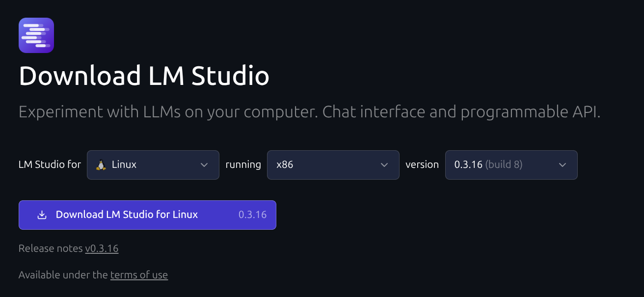This screenshot has height=297, width=644.
Task: Open the terms of use link
Action: 139,275
